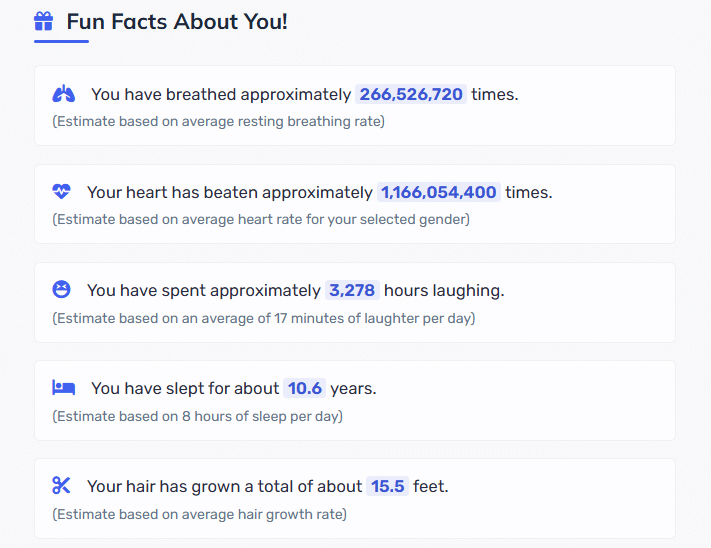Click the 'Your hair has grown' sentence

pyautogui.click(x=268, y=486)
